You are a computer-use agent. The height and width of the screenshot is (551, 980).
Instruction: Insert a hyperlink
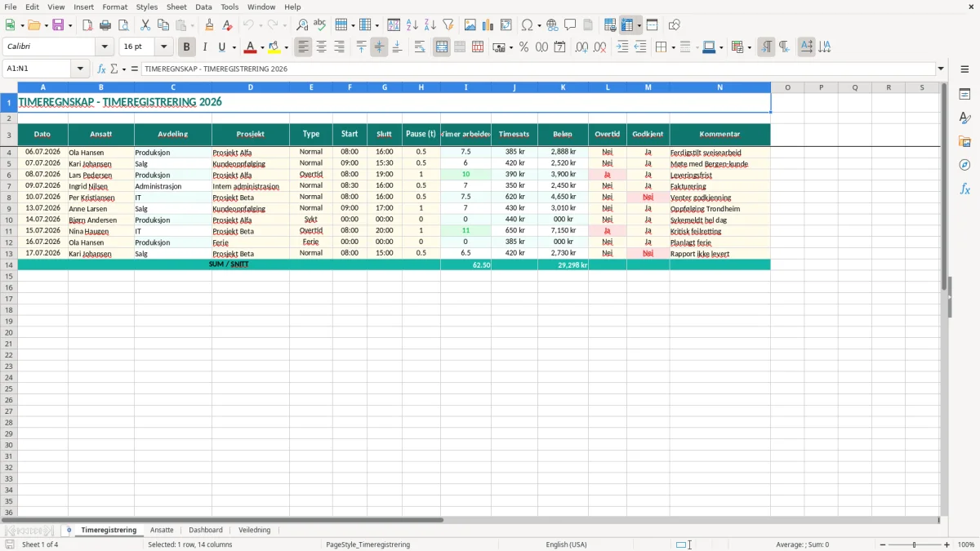pos(553,25)
